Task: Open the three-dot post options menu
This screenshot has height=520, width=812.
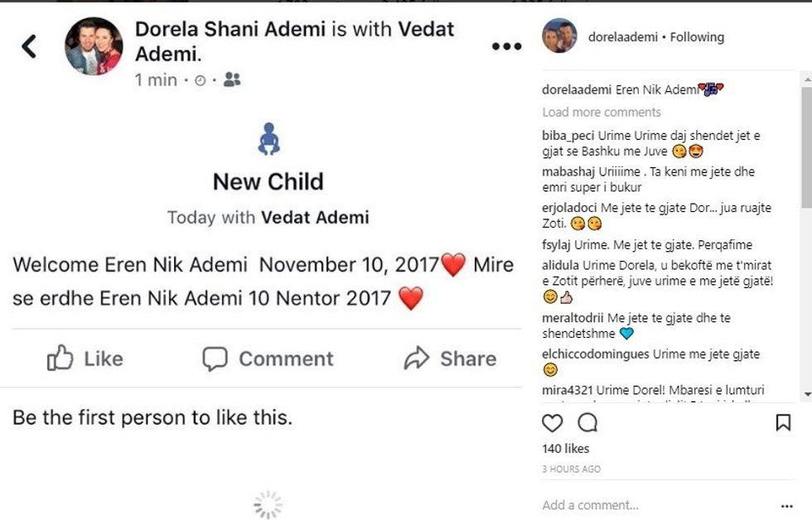Action: click(506, 46)
